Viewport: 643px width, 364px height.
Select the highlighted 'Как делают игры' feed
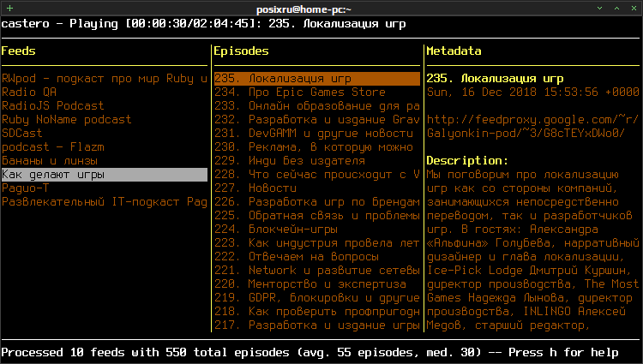pos(105,175)
